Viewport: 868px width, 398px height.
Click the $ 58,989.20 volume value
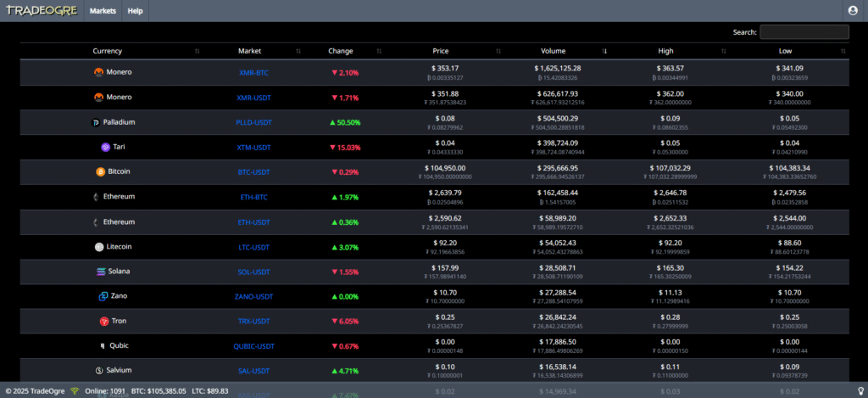coord(558,218)
